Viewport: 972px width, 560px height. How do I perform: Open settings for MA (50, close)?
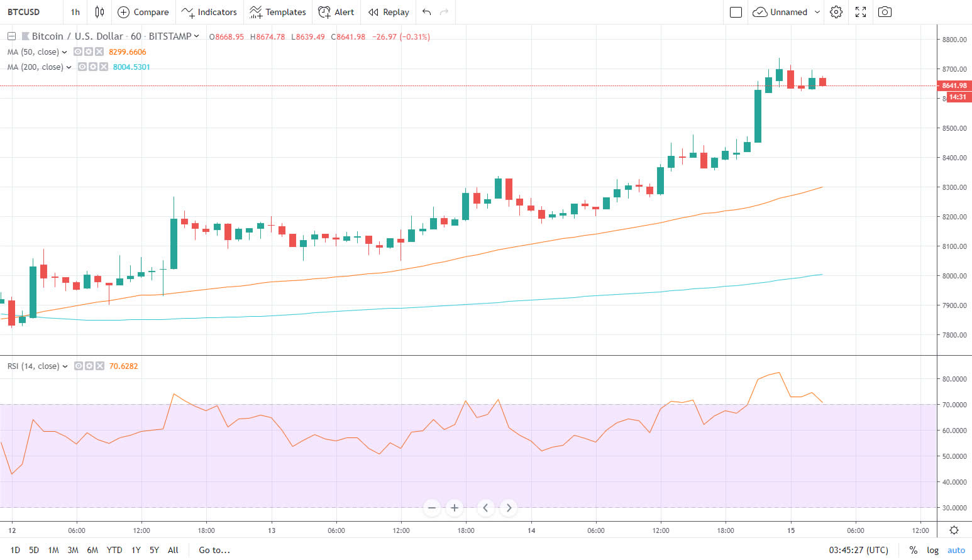89,52
